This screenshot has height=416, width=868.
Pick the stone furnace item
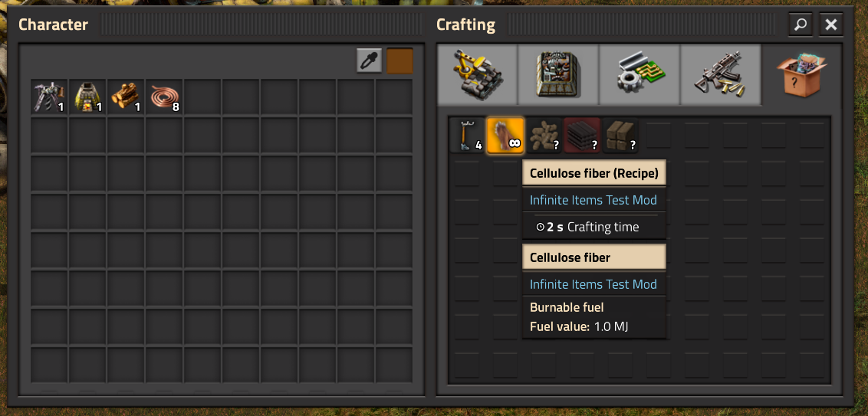87,97
